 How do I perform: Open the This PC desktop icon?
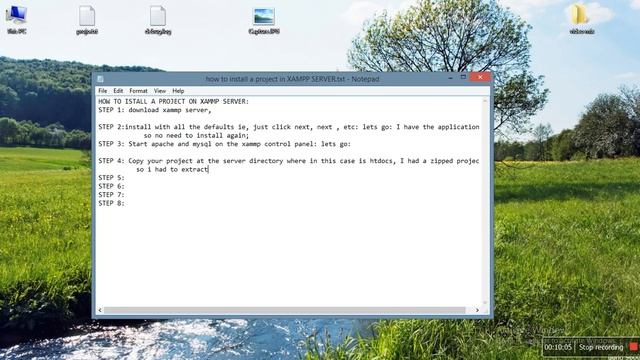[17, 19]
